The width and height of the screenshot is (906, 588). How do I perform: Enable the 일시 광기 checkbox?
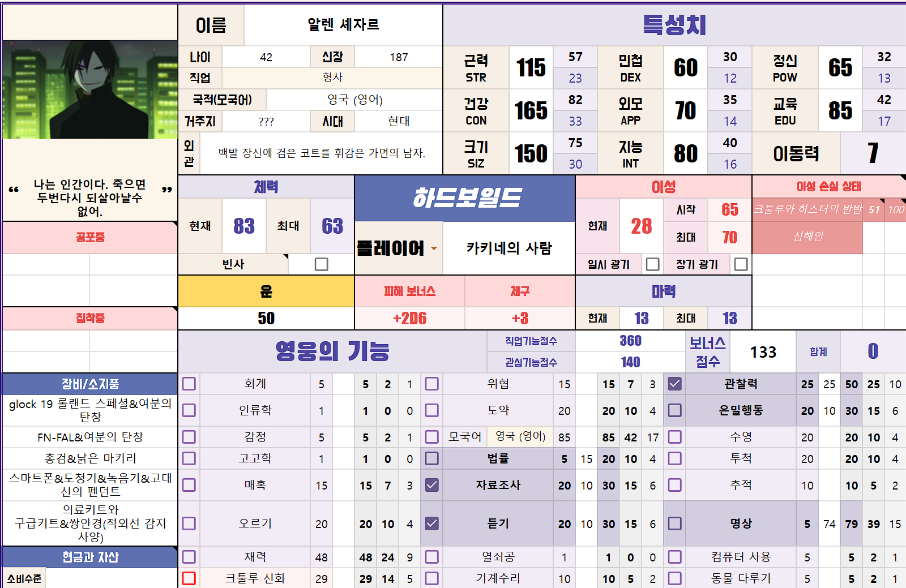click(652, 264)
